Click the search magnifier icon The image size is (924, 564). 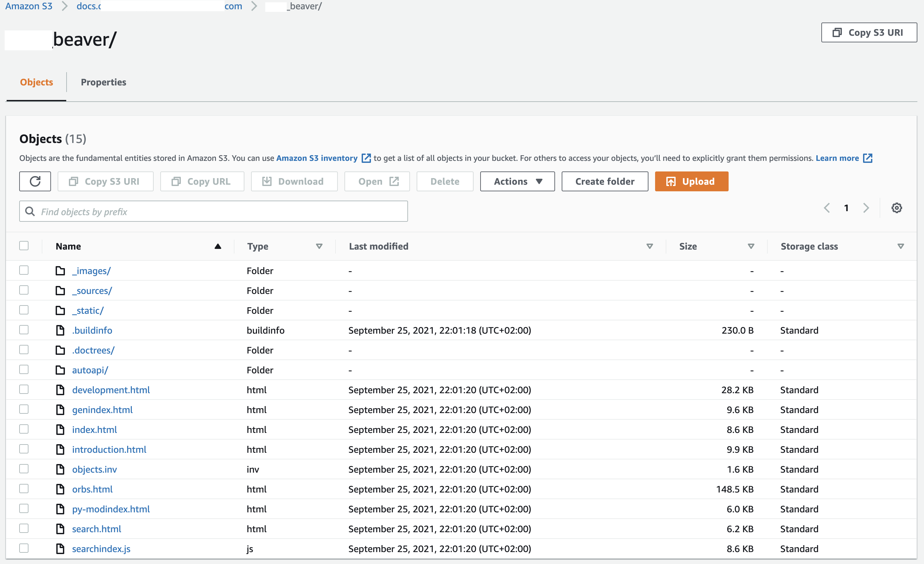(x=30, y=211)
